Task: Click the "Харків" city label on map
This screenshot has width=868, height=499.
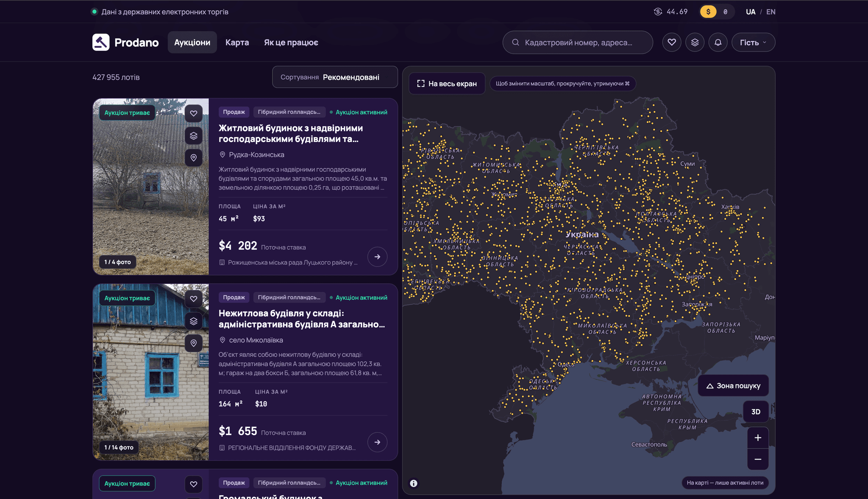Action: coord(730,207)
